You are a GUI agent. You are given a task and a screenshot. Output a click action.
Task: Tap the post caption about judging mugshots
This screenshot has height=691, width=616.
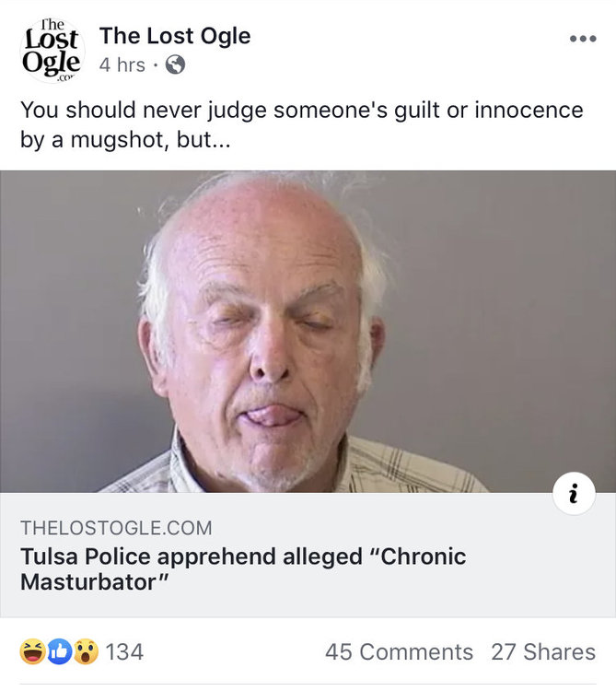point(301,123)
